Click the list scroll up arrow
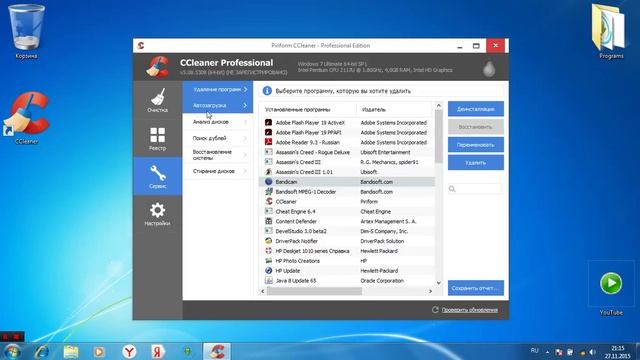The height and width of the screenshot is (360, 640). 439,106
